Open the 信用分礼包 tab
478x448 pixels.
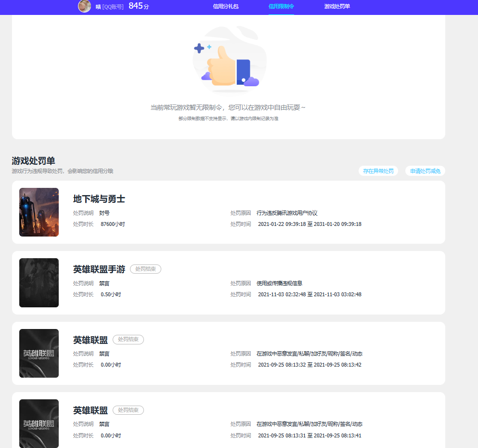coord(226,6)
